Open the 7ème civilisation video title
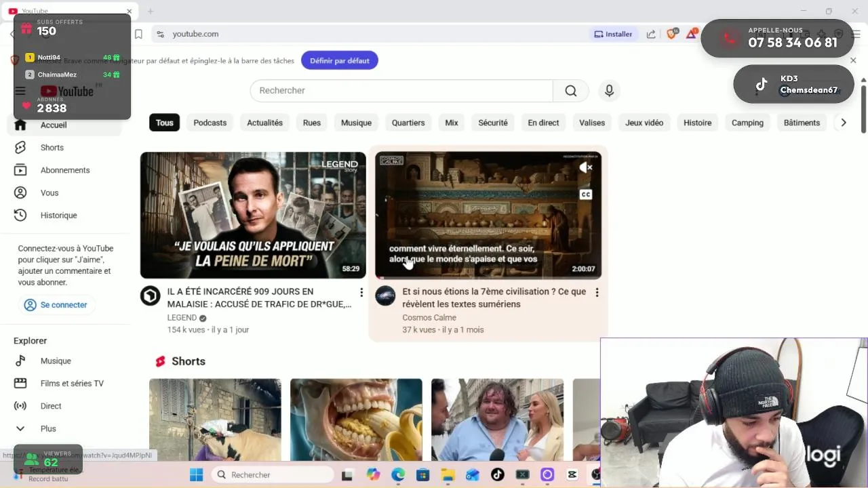The image size is (868, 488). click(x=494, y=298)
